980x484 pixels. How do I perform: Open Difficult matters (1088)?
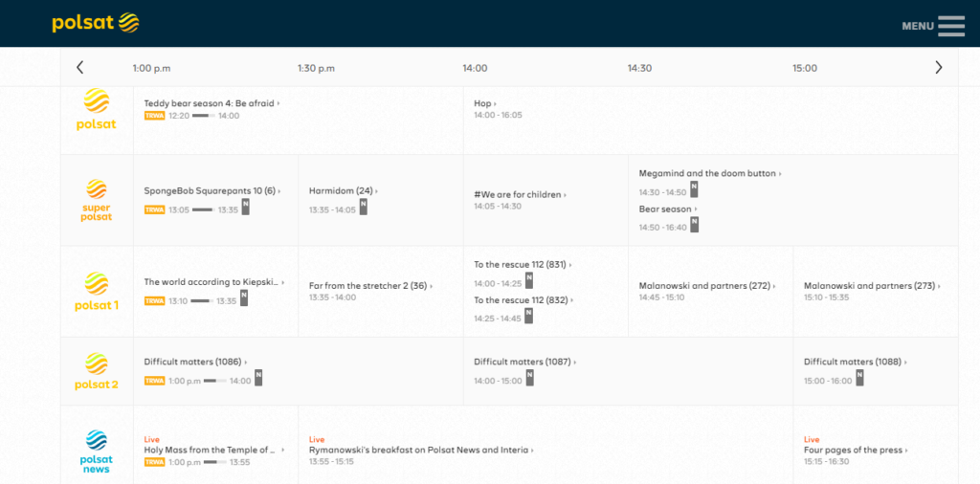(x=855, y=362)
